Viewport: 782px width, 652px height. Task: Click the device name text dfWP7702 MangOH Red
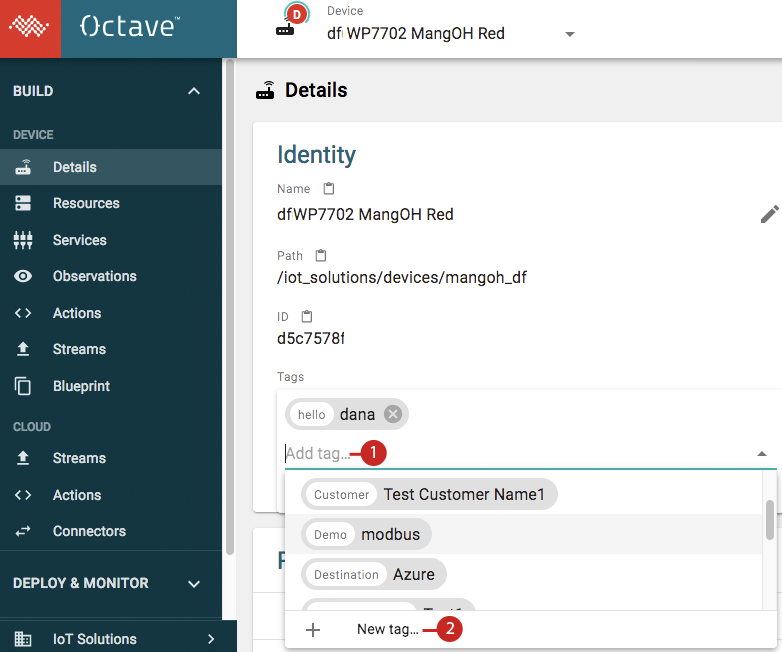tap(365, 215)
